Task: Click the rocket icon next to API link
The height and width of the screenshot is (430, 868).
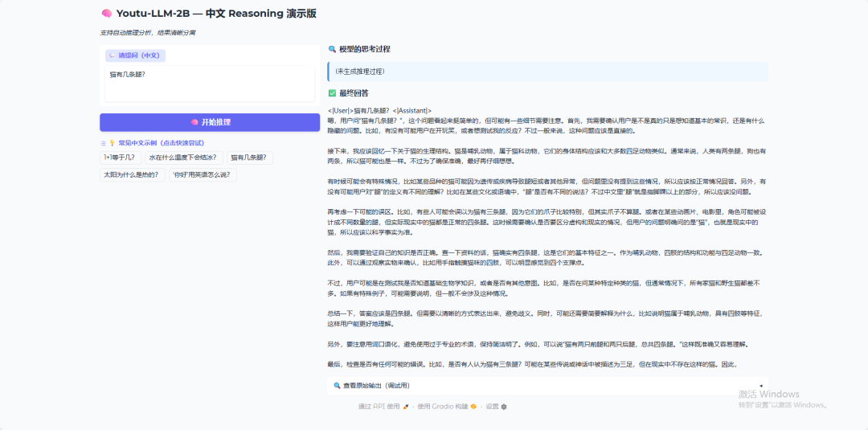Action: (x=406, y=407)
